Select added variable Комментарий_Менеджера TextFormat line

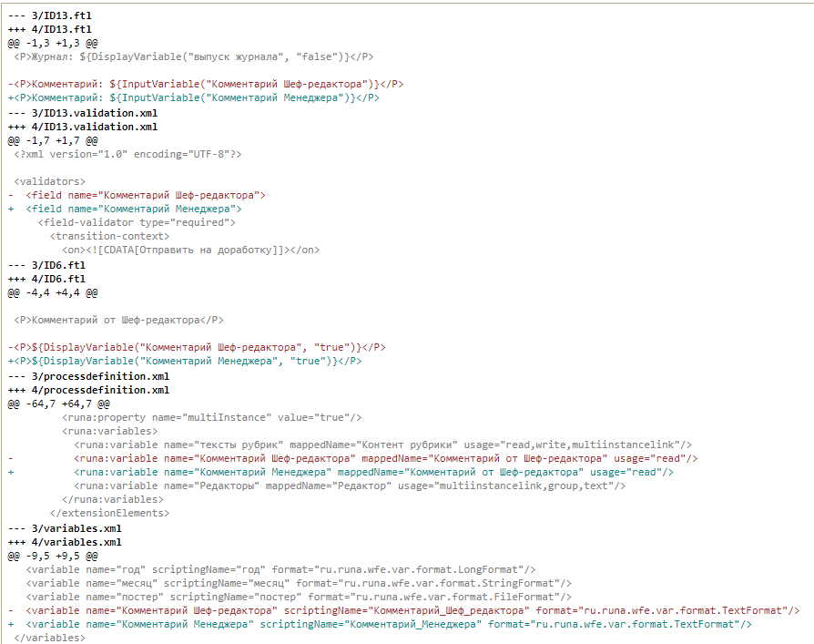380,624
